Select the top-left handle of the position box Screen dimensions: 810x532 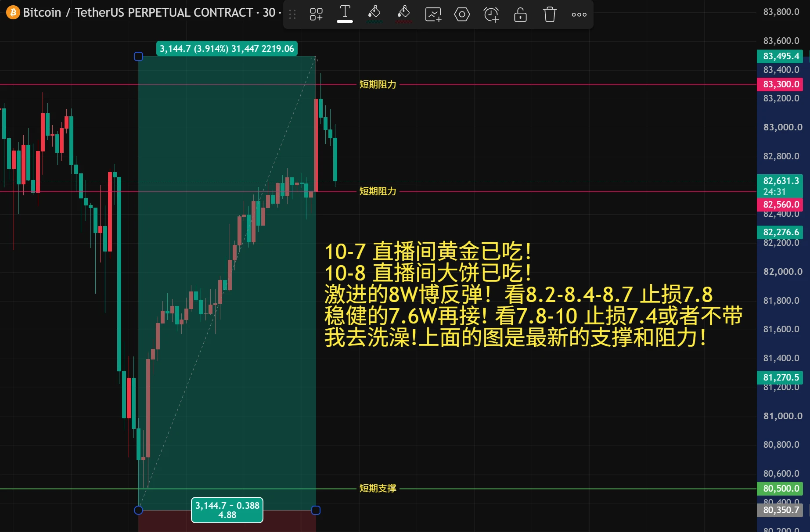pyautogui.click(x=138, y=56)
